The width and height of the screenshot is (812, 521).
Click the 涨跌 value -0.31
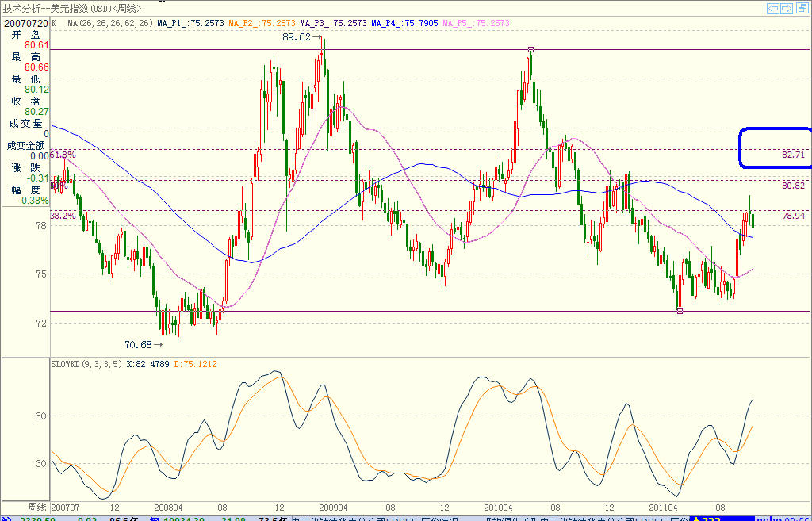36,178
